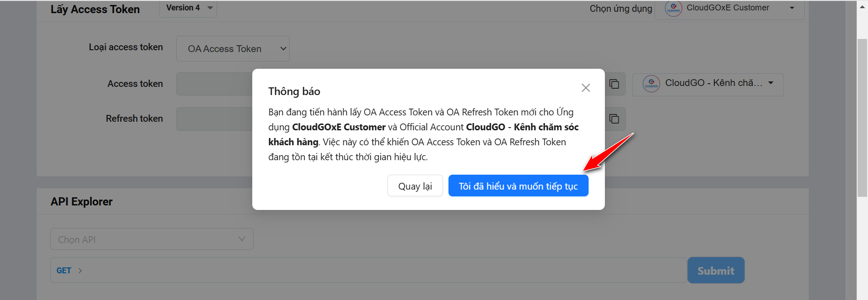
Task: Click Quay lại to go back
Action: tap(415, 186)
